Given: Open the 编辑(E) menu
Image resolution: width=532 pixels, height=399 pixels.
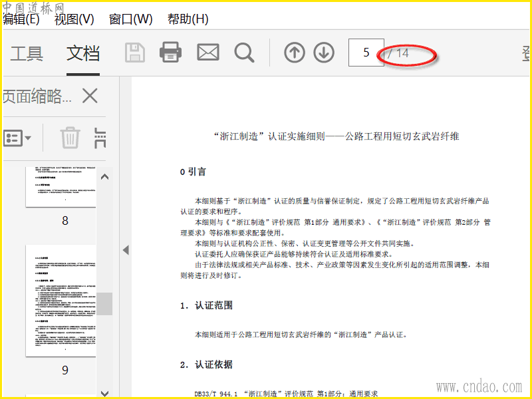Looking at the screenshot, I should 21,19.
